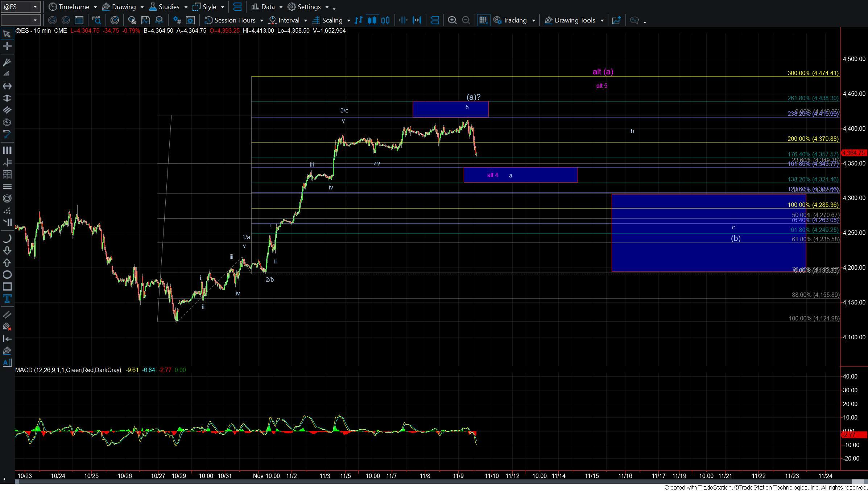Screen dimensions: 868x491
Task: Select the rectangle drawing tool
Action: point(7,287)
